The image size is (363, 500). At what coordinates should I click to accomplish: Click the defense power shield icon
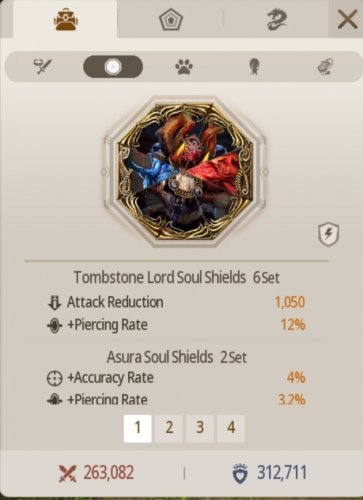240,474
